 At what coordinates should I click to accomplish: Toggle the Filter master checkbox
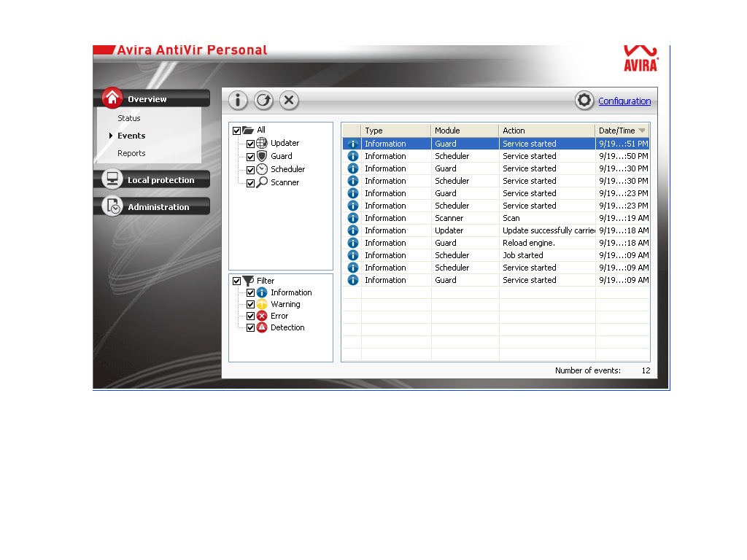(x=237, y=281)
